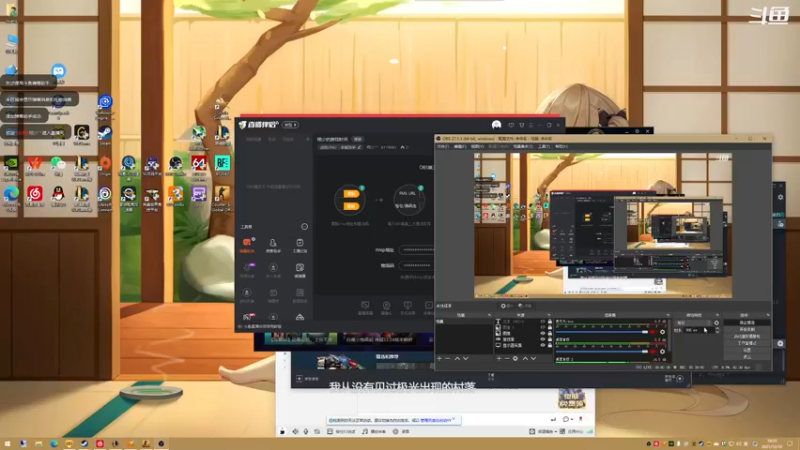
Task: Pop out the OBS audio mixer dock
Action: [x=668, y=315]
